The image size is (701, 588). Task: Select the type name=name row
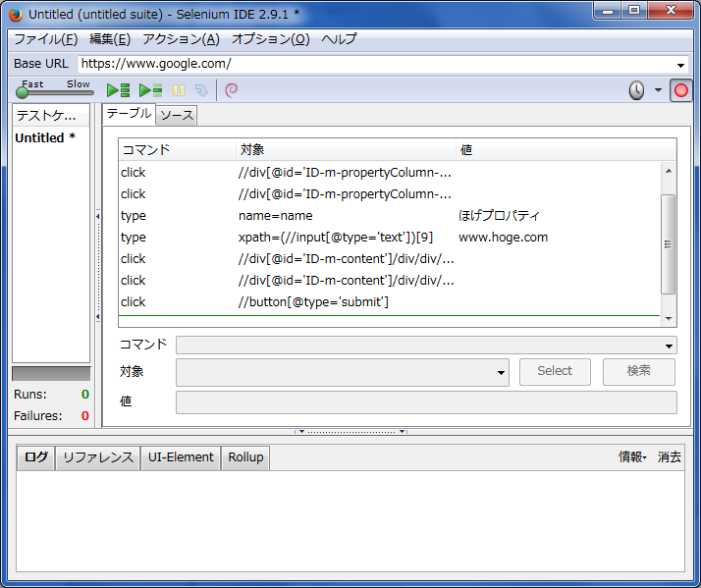(390, 216)
